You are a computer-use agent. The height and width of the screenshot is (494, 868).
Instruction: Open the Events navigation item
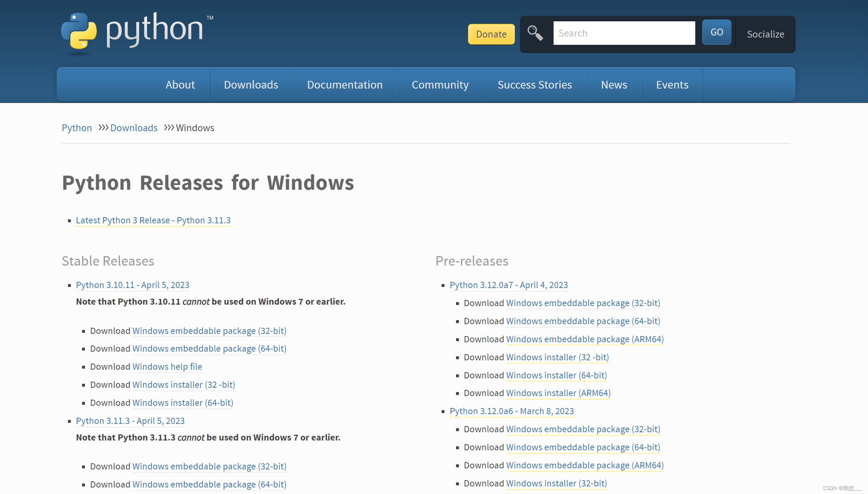point(672,85)
